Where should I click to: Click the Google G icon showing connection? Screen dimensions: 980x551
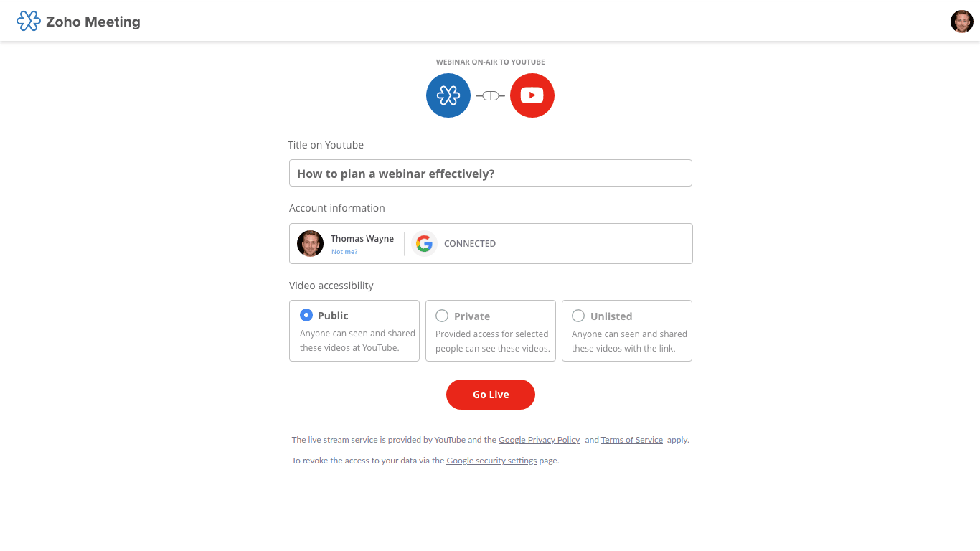[425, 243]
